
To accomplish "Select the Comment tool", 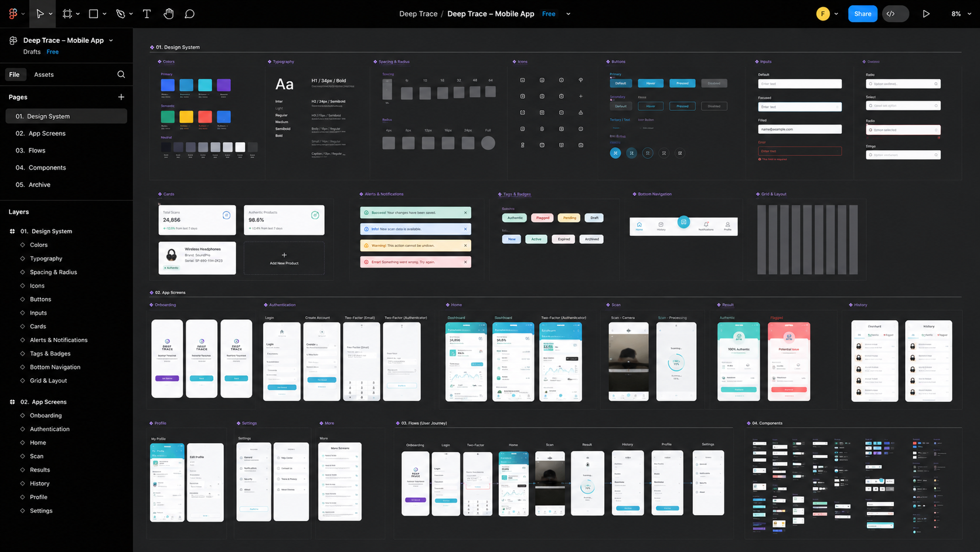I will (x=189, y=13).
